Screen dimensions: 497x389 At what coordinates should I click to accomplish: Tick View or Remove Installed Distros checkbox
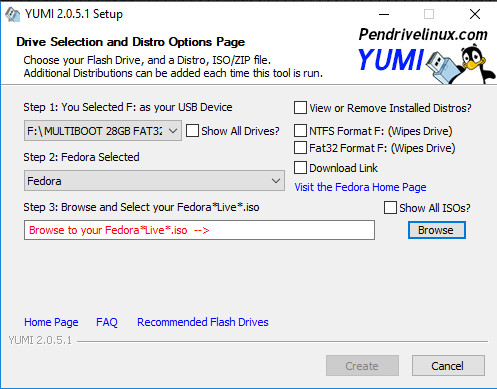[300, 108]
